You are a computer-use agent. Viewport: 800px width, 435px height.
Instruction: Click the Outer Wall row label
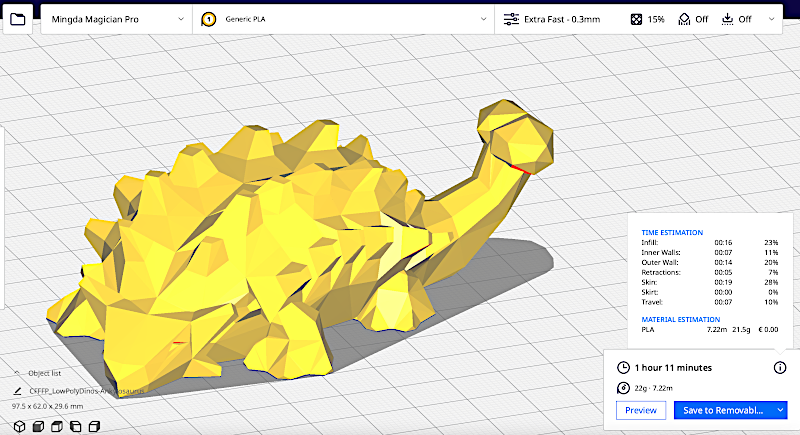click(660, 263)
